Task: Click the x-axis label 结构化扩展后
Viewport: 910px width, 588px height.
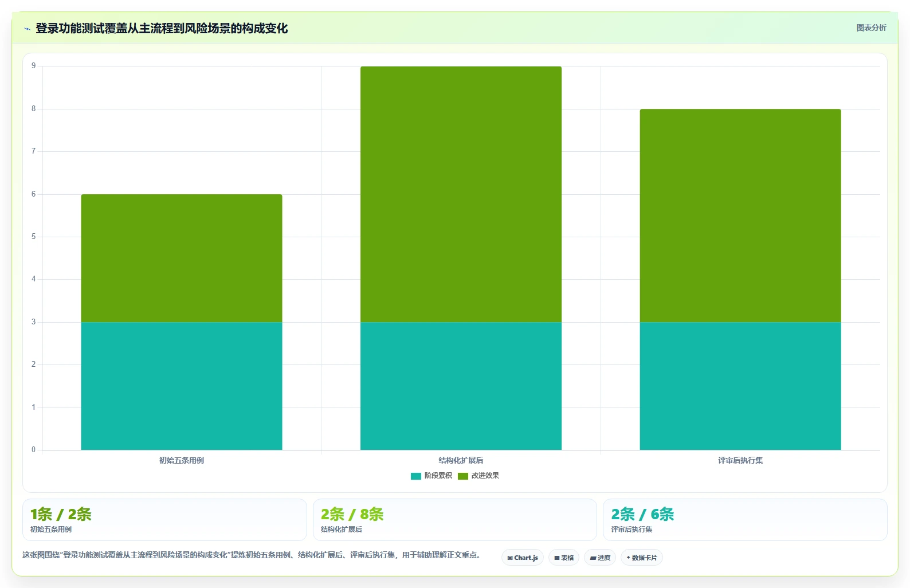Action: (461, 460)
